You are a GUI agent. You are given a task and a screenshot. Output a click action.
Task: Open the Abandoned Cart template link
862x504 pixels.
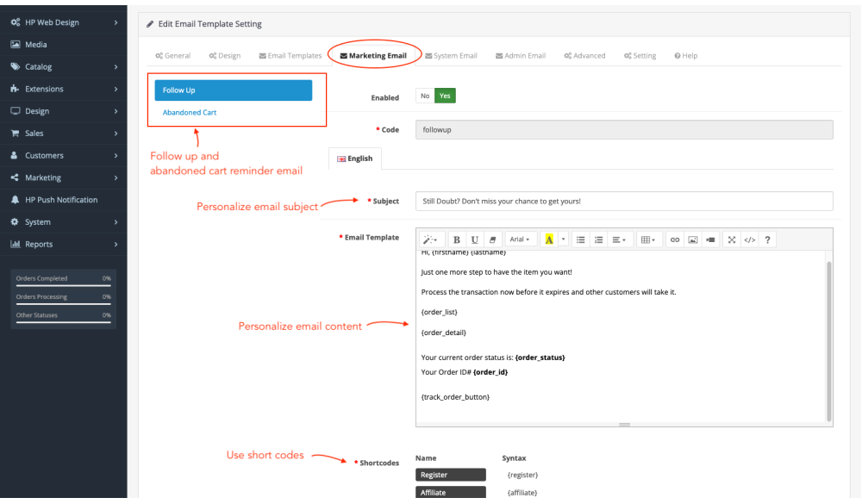coord(190,113)
